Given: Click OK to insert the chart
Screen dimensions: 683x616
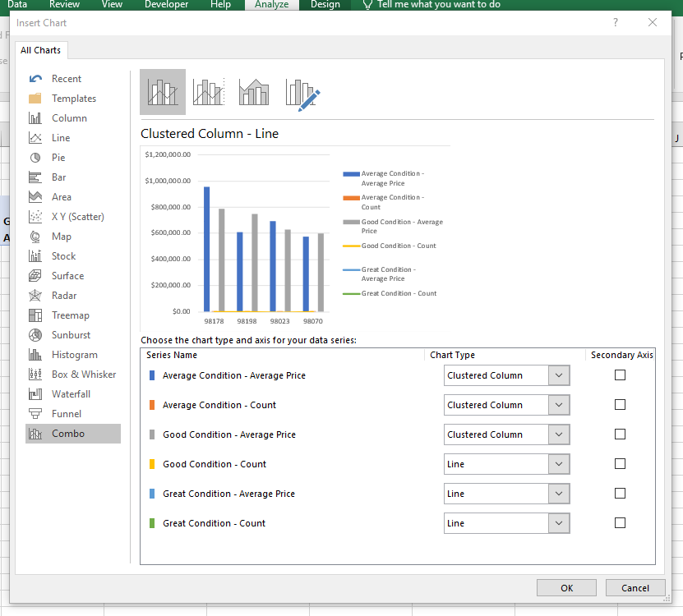Looking at the screenshot, I should [x=566, y=588].
